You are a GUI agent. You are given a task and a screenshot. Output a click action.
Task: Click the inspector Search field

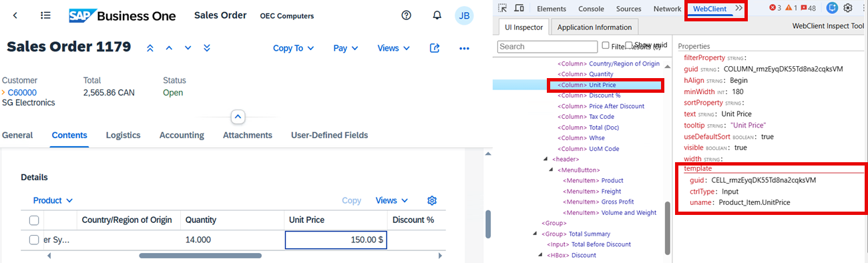[548, 47]
